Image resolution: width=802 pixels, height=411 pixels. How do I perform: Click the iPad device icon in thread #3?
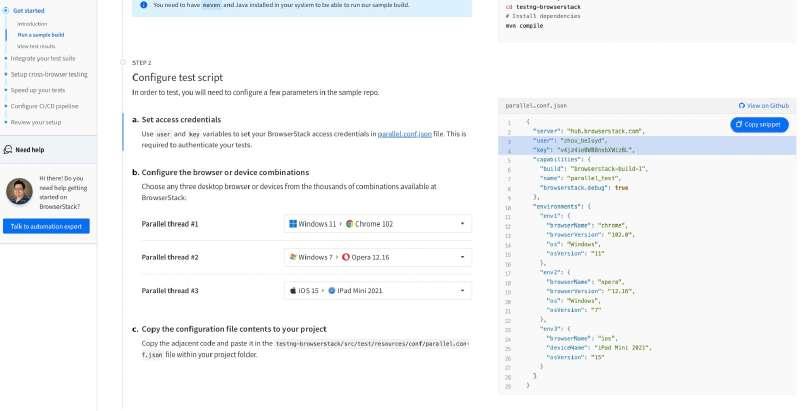(331, 290)
